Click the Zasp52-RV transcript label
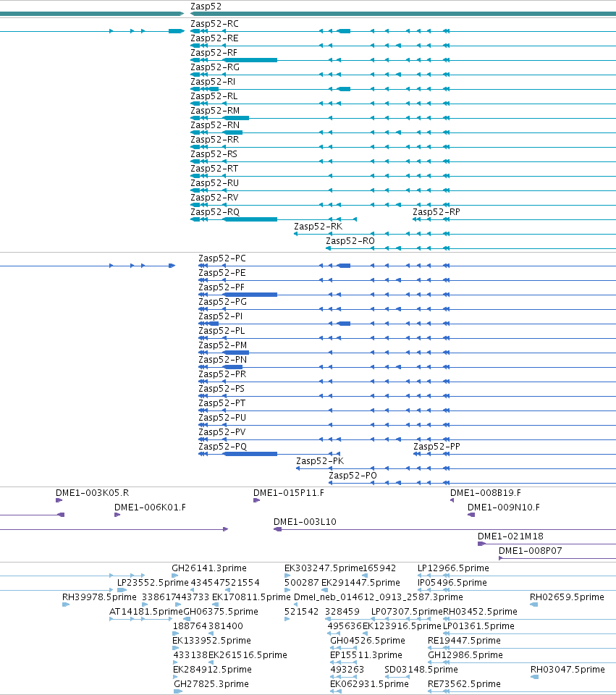The width and height of the screenshot is (616, 695). [x=214, y=198]
